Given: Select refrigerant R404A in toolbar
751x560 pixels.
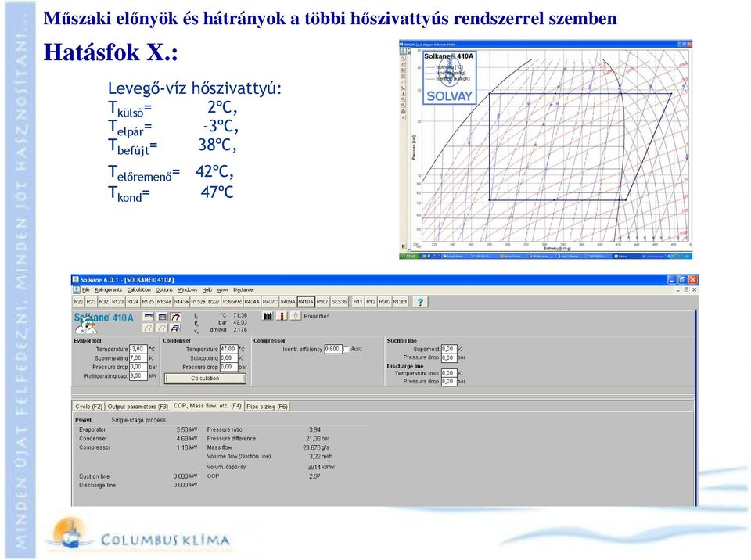Looking at the screenshot, I should coord(252,302).
